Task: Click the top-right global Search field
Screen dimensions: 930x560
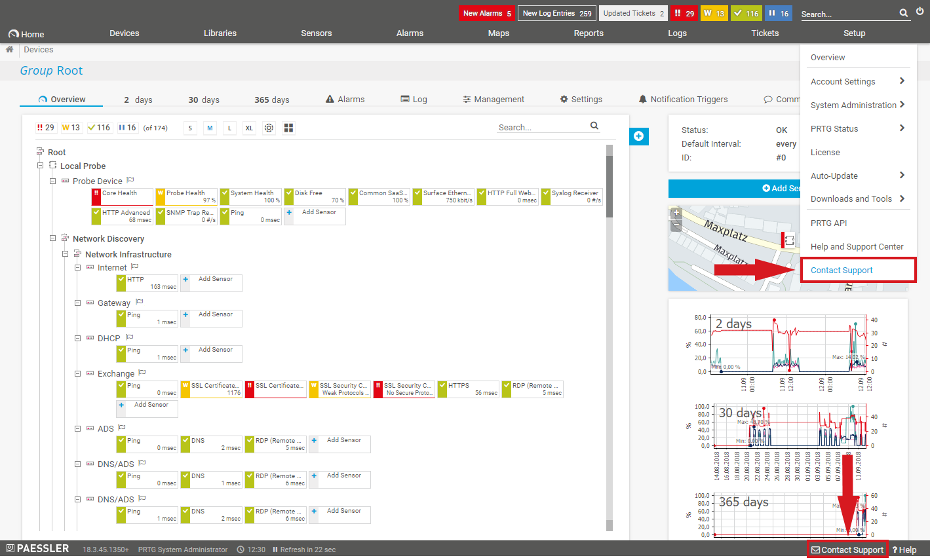Action: pos(848,14)
